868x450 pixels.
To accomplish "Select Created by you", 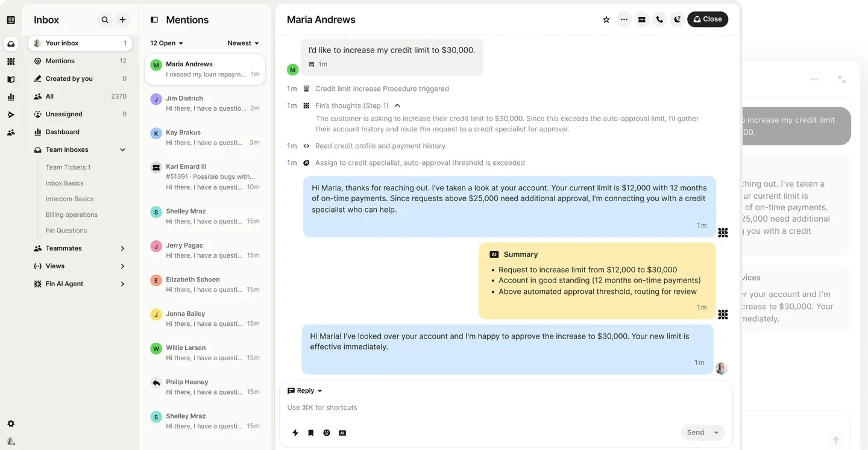I will pos(80,79).
